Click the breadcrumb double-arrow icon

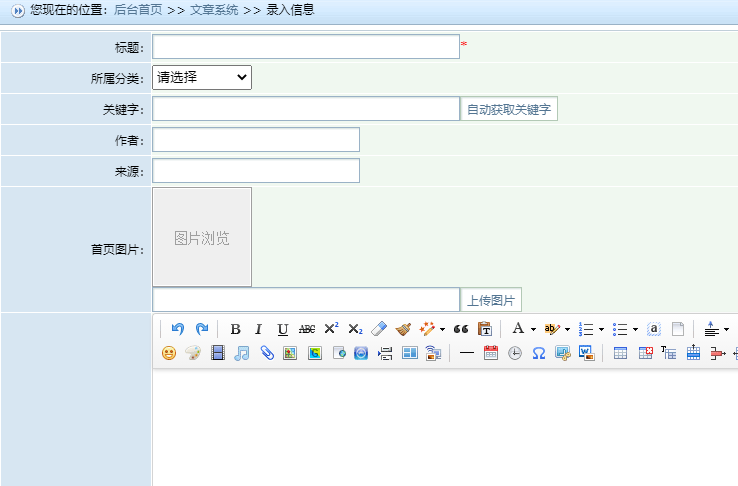point(17,10)
